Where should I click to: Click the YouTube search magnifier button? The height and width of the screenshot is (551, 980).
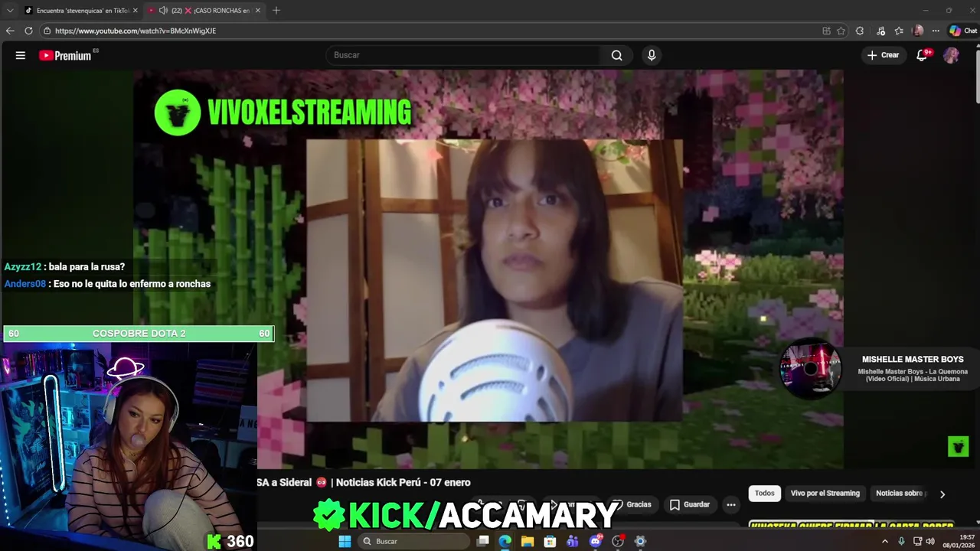point(617,55)
